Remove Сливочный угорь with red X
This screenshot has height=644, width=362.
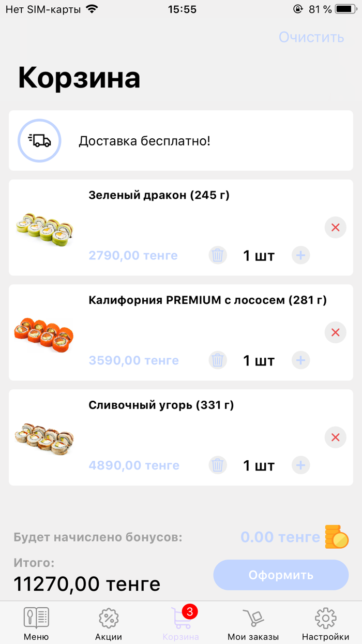pos(335,437)
